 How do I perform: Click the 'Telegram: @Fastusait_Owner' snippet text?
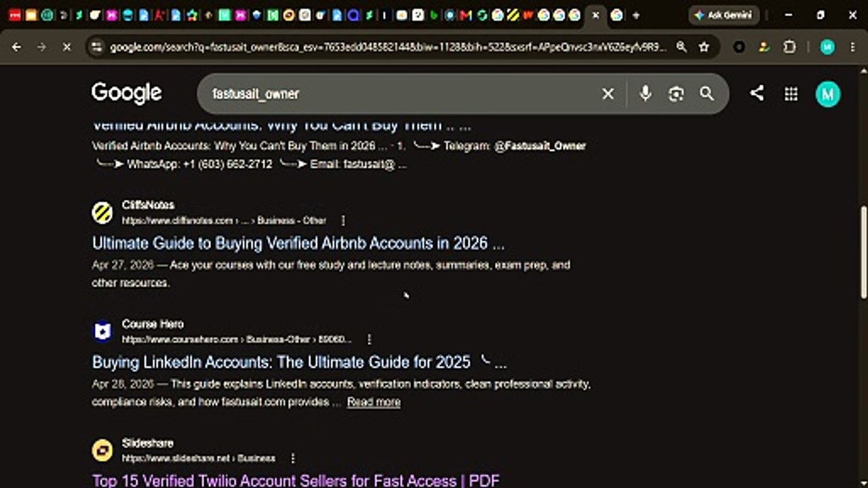pyautogui.click(x=515, y=146)
